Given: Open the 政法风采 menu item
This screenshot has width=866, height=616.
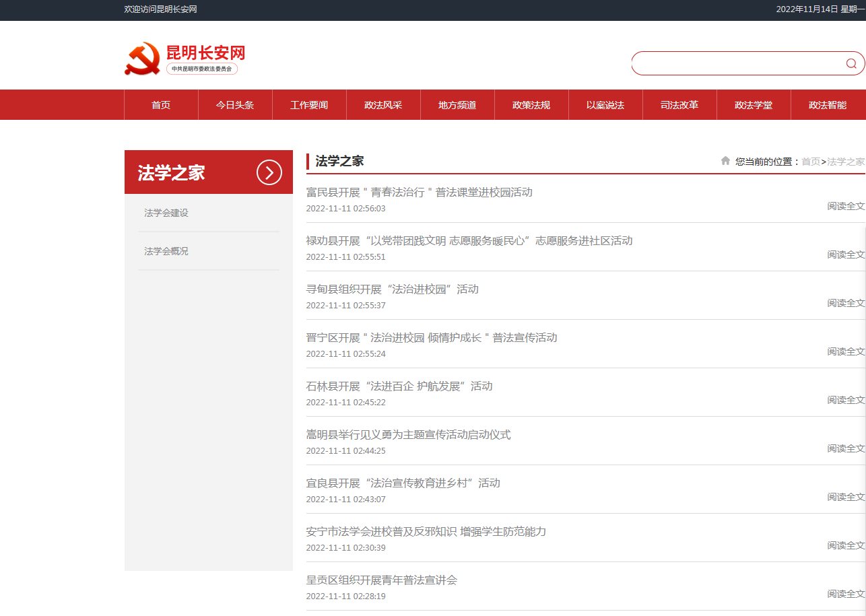Looking at the screenshot, I should tap(383, 105).
